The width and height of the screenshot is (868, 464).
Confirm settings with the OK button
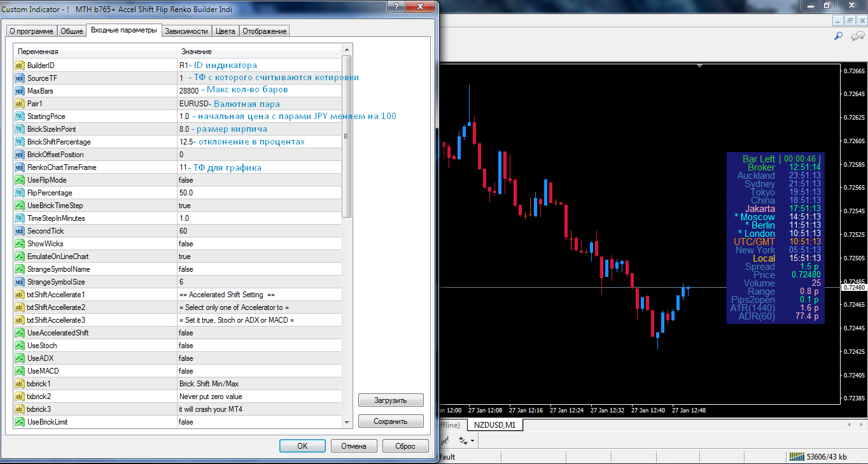(302, 446)
